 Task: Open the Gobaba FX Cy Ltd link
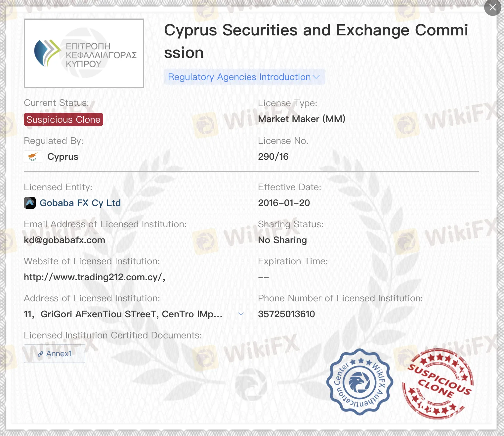[80, 203]
